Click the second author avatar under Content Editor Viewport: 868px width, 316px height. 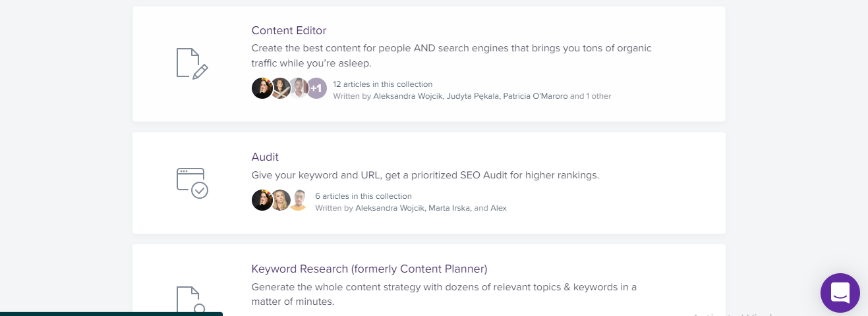[x=280, y=88]
